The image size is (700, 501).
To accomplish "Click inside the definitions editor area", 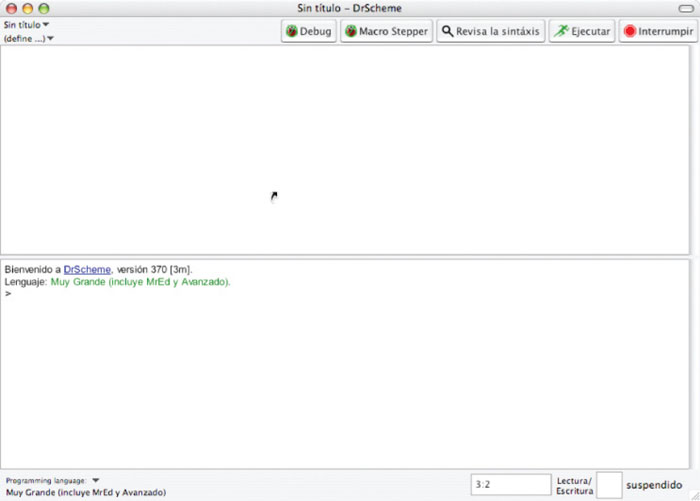I will tap(345, 150).
